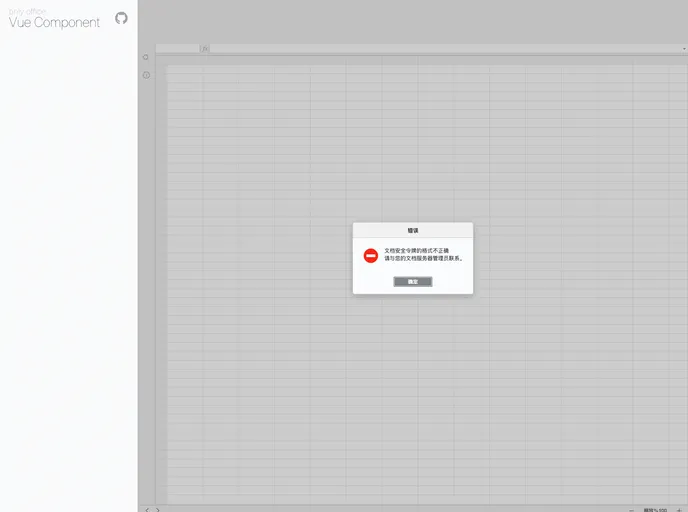
Task: Click the zoom percentage label
Action: click(655, 510)
